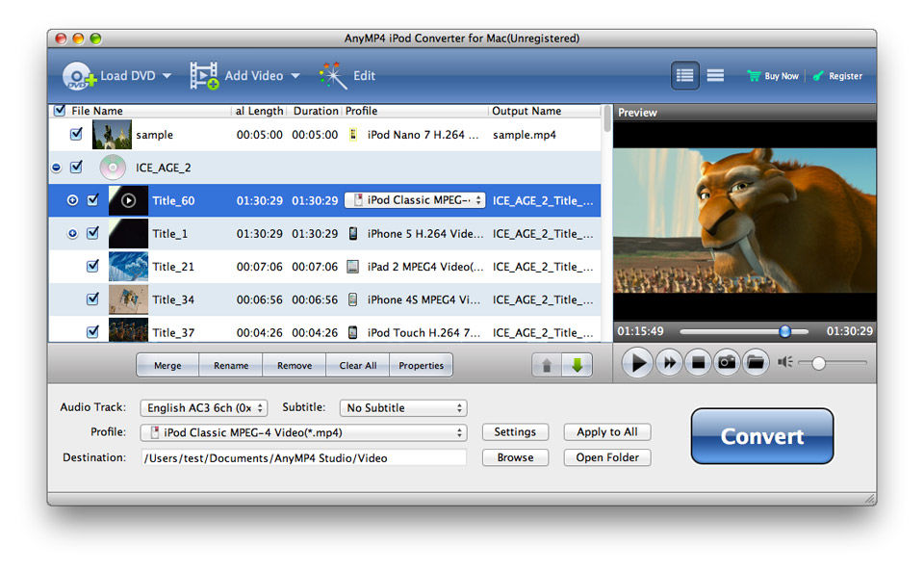The image size is (924, 571).
Task: Click the preview seek slider handle
Action: [785, 331]
